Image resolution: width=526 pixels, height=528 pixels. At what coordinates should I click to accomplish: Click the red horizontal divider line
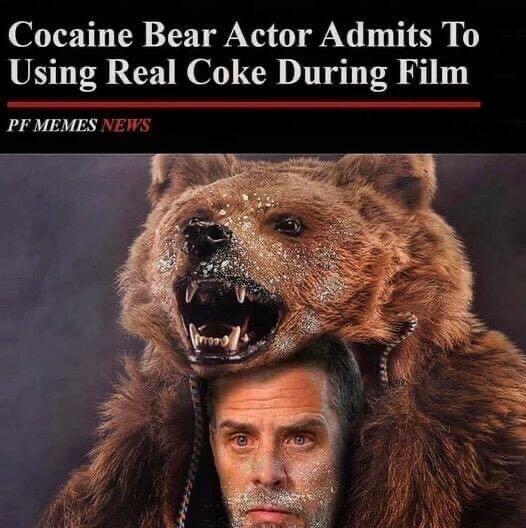point(244,105)
